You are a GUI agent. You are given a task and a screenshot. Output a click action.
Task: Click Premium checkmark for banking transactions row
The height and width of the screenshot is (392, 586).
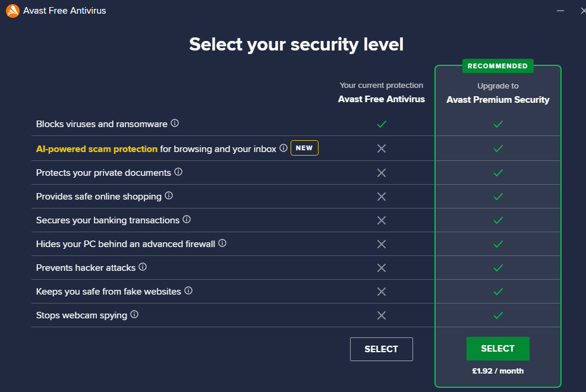(498, 220)
